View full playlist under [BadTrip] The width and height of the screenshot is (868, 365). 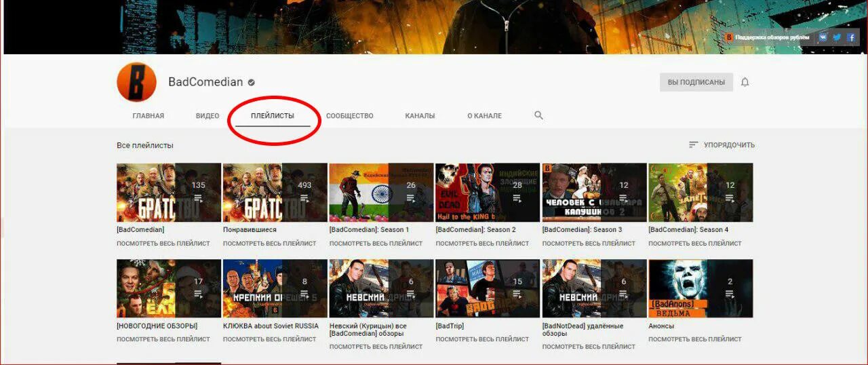pos(482,339)
